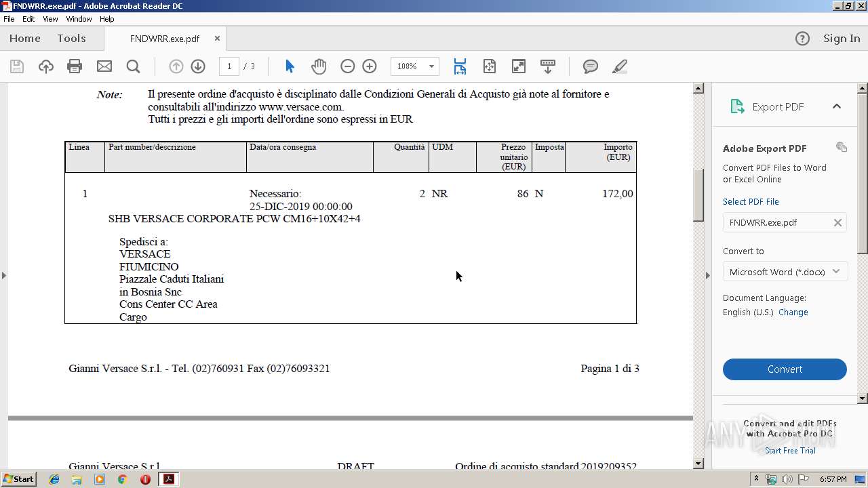
Task: Click the blue Convert button
Action: (x=785, y=369)
